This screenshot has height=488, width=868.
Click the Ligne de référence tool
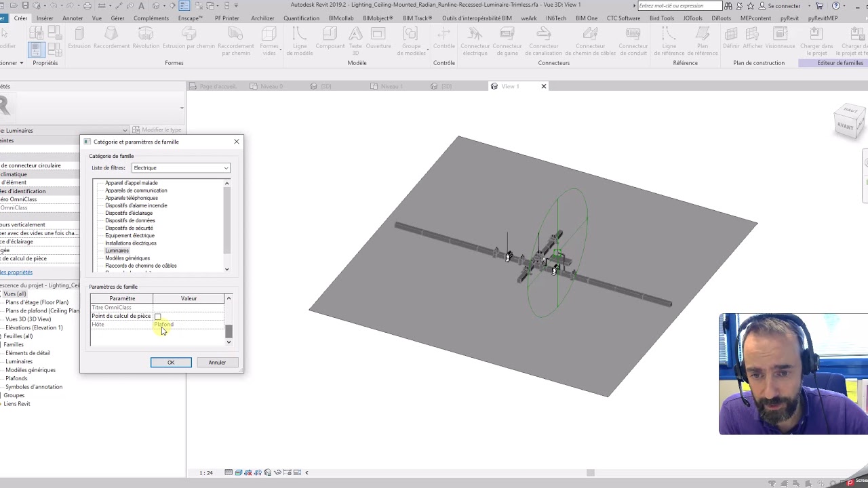(x=669, y=41)
